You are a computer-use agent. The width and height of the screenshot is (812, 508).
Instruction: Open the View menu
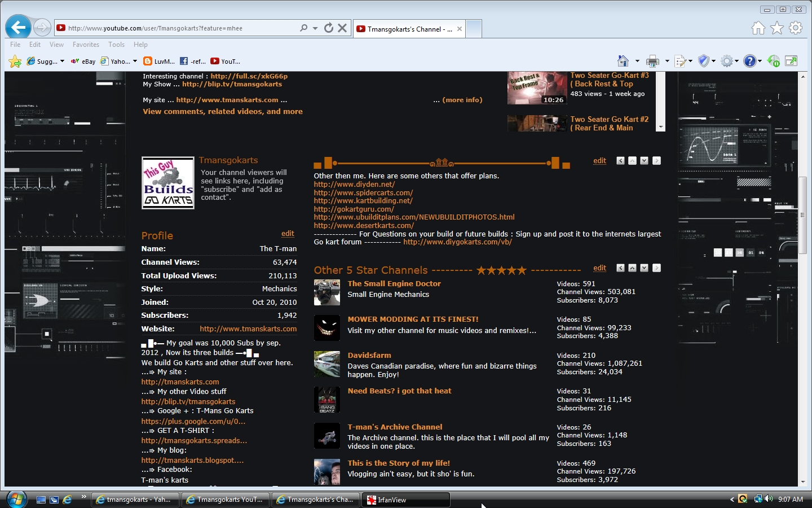[56, 45]
